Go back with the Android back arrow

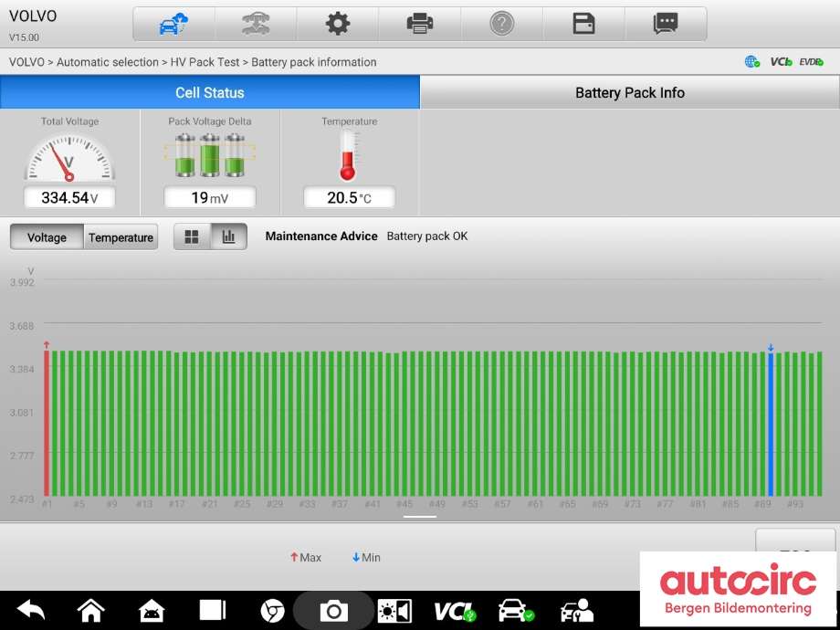(31, 610)
